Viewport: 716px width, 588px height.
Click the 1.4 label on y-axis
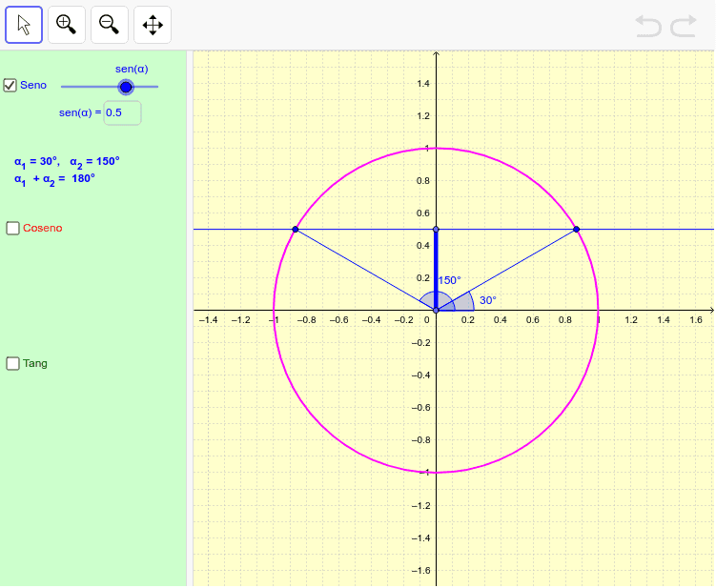pyautogui.click(x=423, y=84)
